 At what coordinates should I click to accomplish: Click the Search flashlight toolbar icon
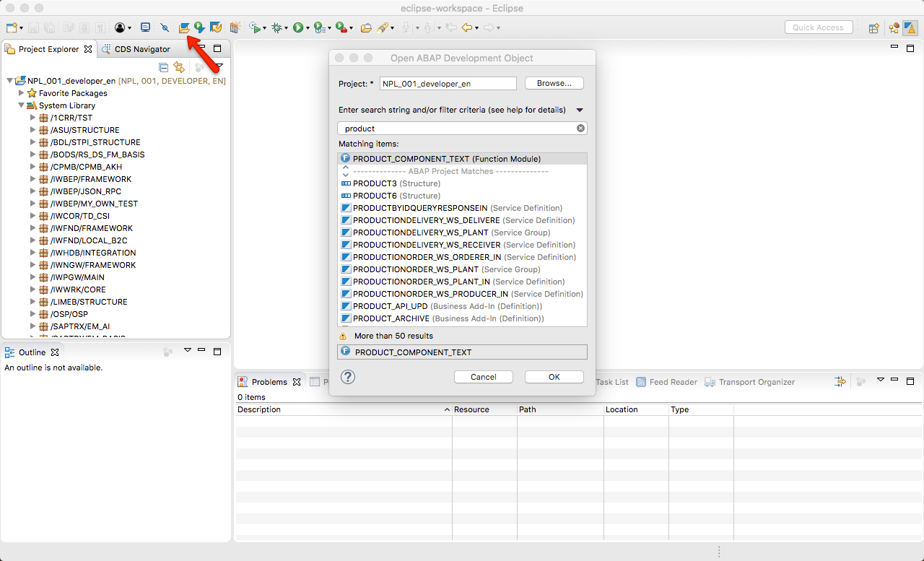pyautogui.click(x=383, y=27)
